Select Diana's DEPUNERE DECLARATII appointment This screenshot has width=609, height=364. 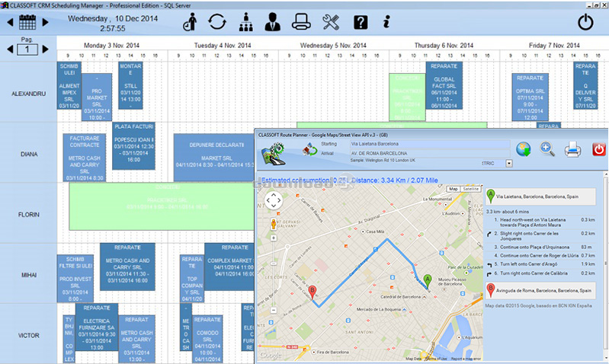coord(214,158)
